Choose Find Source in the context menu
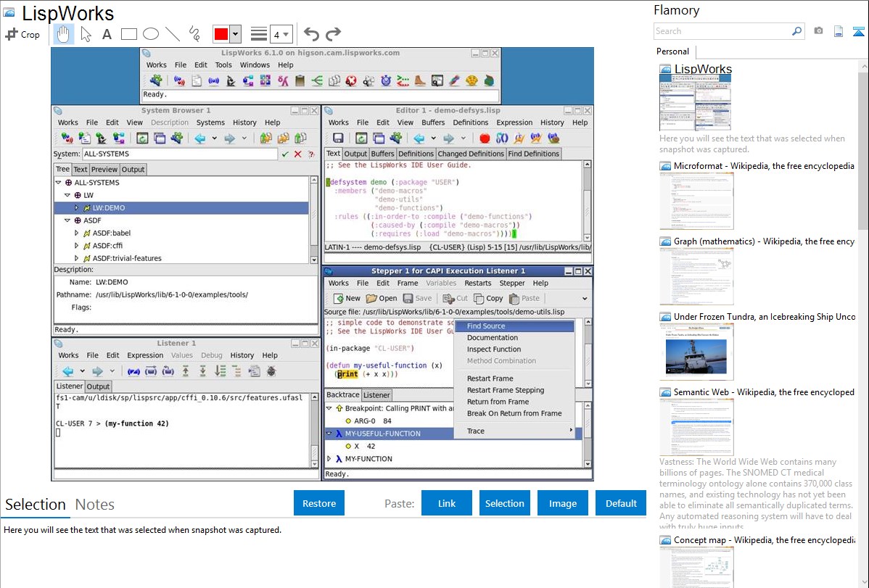Viewport: 869px width, 588px height. (x=514, y=326)
